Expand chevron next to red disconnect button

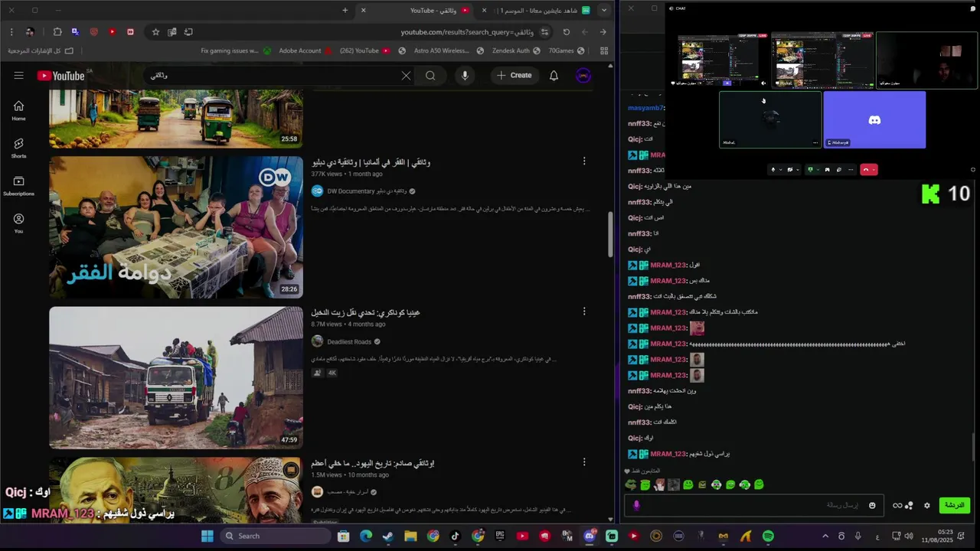pos(874,170)
